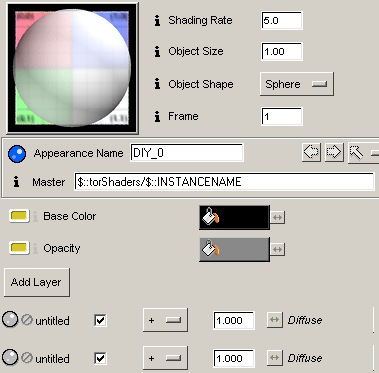Screen dimensions: 379x373
Task: Click the Appearance Name field DIY_0
Action: tap(187, 153)
